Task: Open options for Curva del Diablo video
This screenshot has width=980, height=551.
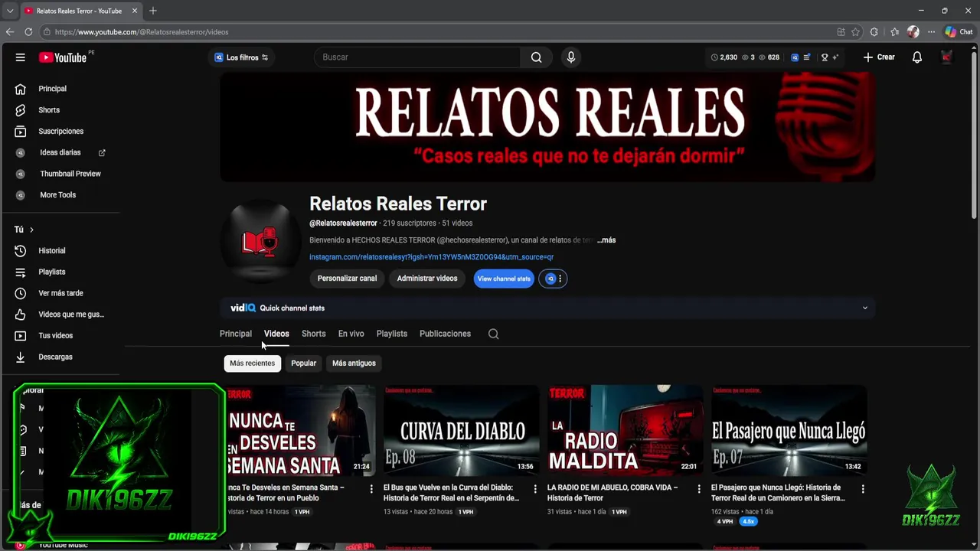Action: 535,488
